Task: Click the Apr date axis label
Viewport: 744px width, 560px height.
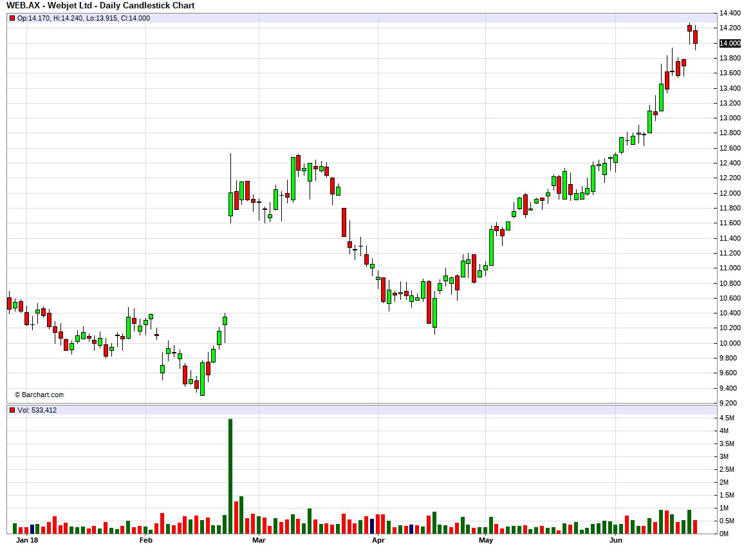Action: coord(378,540)
